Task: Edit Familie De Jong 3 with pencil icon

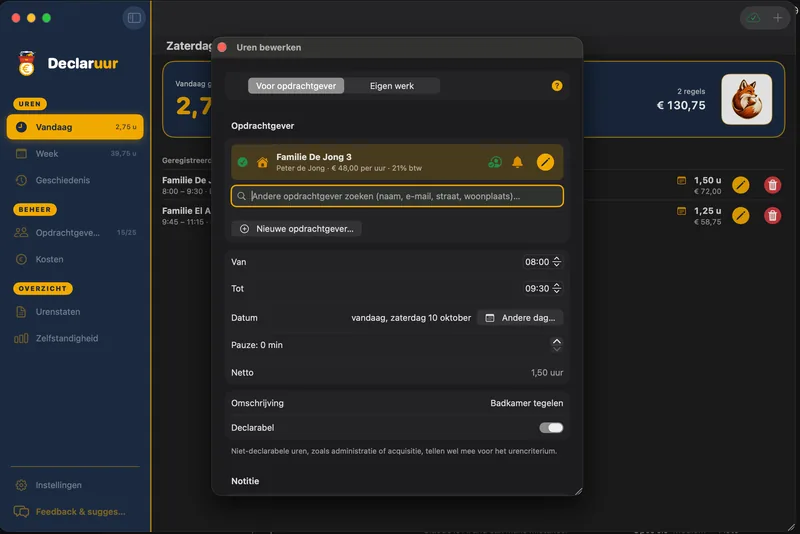Action: pos(545,162)
